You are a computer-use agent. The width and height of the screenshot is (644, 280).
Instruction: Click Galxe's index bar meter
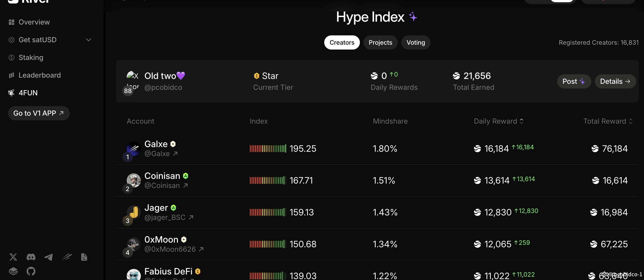tap(268, 149)
